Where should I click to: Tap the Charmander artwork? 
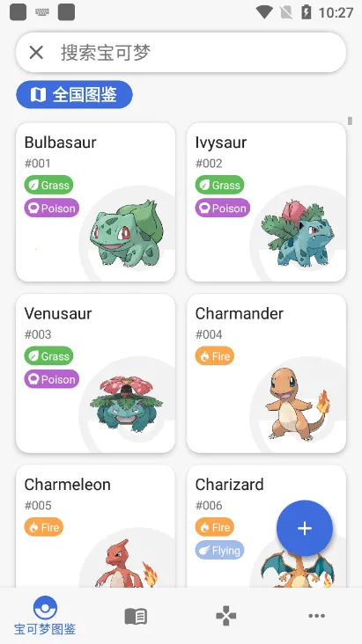[x=298, y=404]
